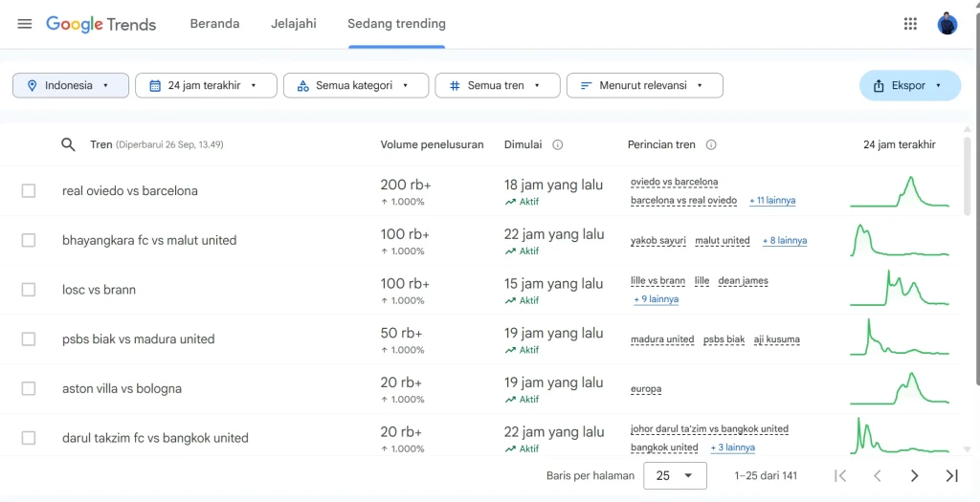Open the trend real oviedo vs barcelona
Viewport: 980px width, 502px height.
[130, 191]
